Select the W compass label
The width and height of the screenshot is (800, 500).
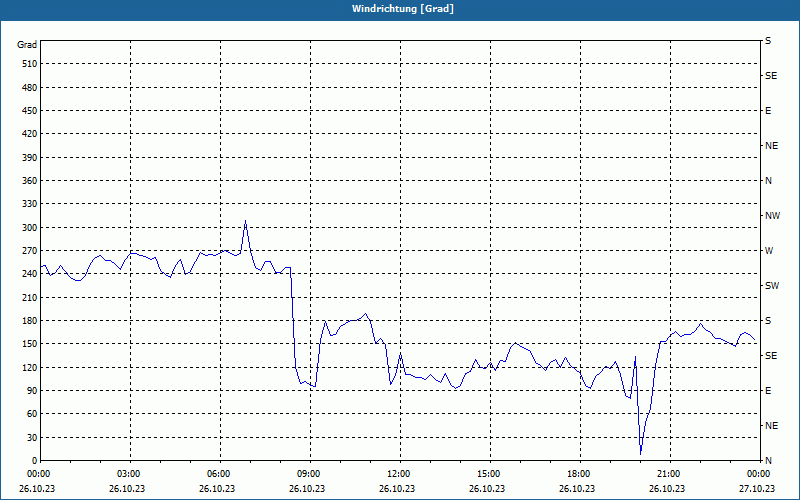point(769,251)
